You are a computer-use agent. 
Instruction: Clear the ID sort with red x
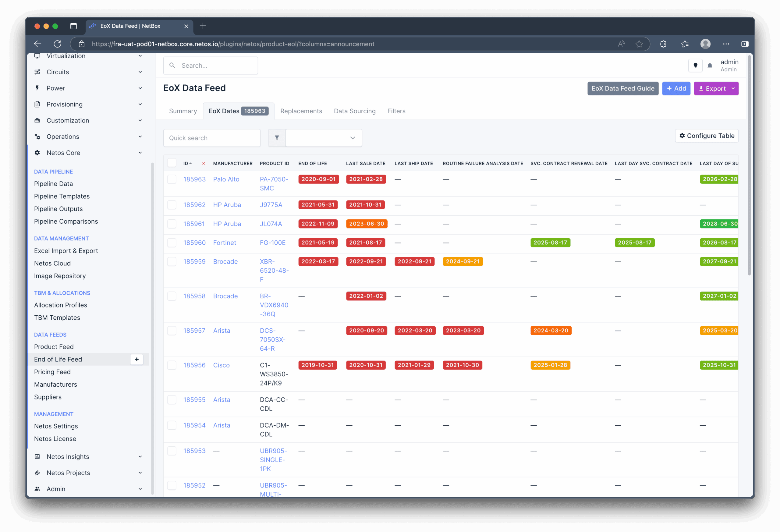[x=204, y=163]
